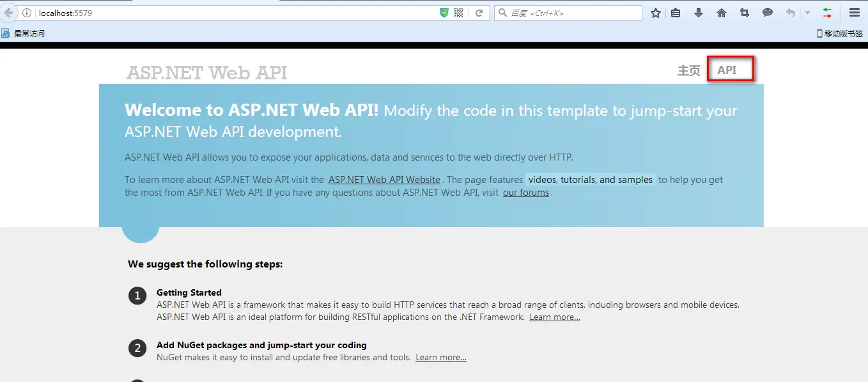
Task: Reload the page with refresh icon
Action: (x=479, y=13)
